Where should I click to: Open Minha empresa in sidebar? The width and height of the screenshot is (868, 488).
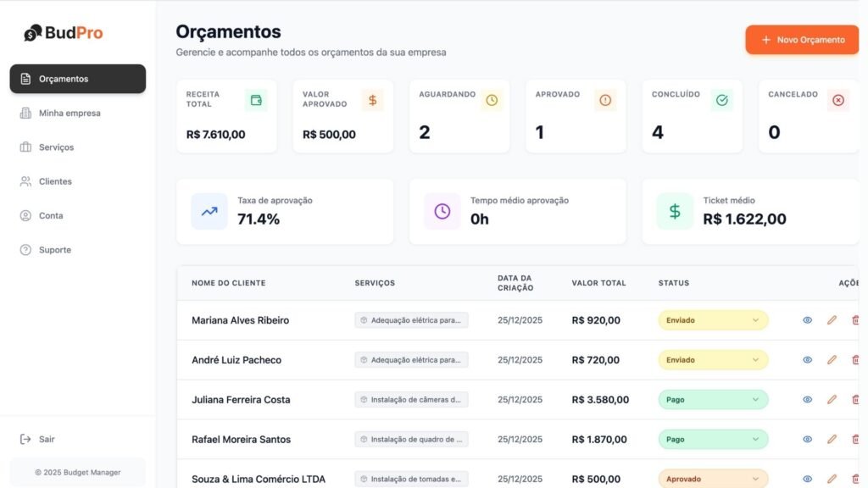coord(70,113)
